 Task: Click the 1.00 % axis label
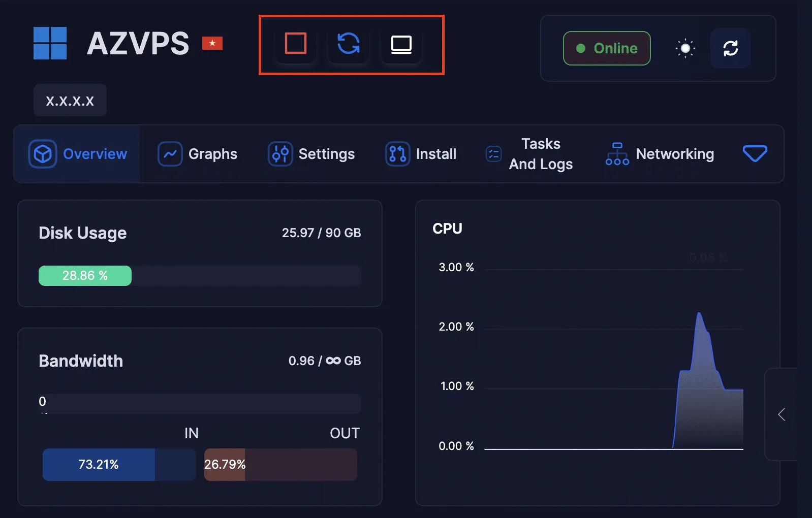click(x=457, y=386)
